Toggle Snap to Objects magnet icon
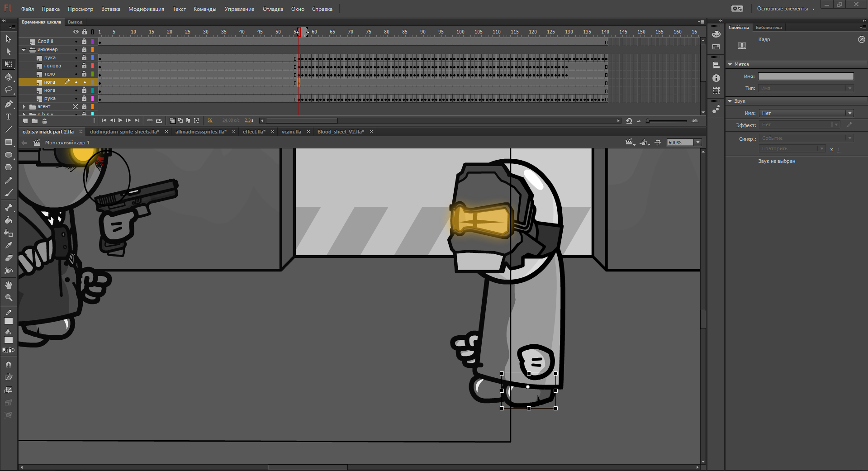Screen dimensions: 868x471 click(9, 364)
